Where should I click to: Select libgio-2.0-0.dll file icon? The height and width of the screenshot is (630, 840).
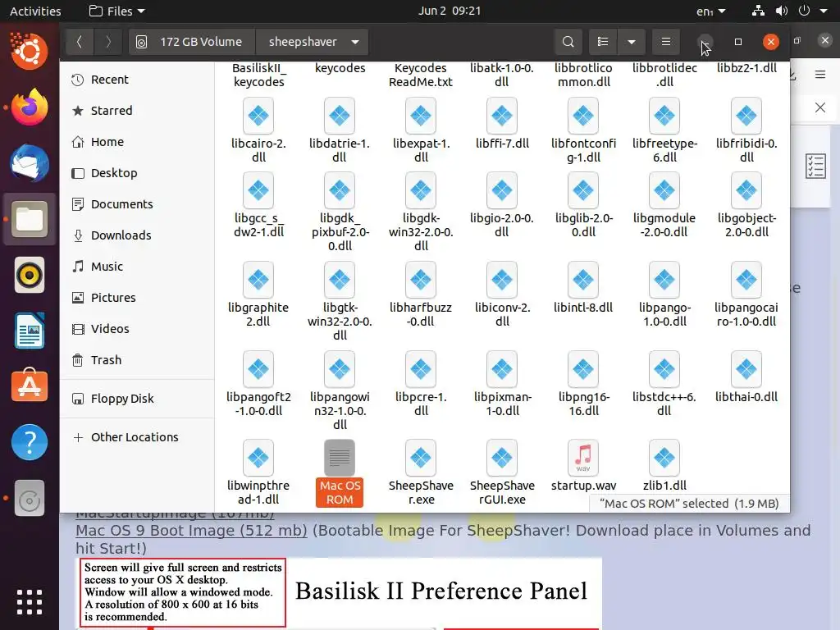click(502, 190)
